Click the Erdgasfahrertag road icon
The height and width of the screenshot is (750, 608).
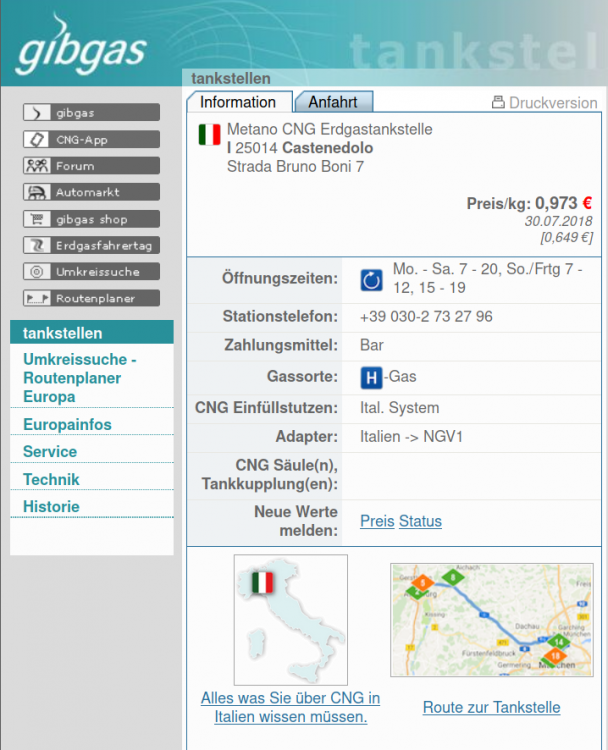point(37,245)
